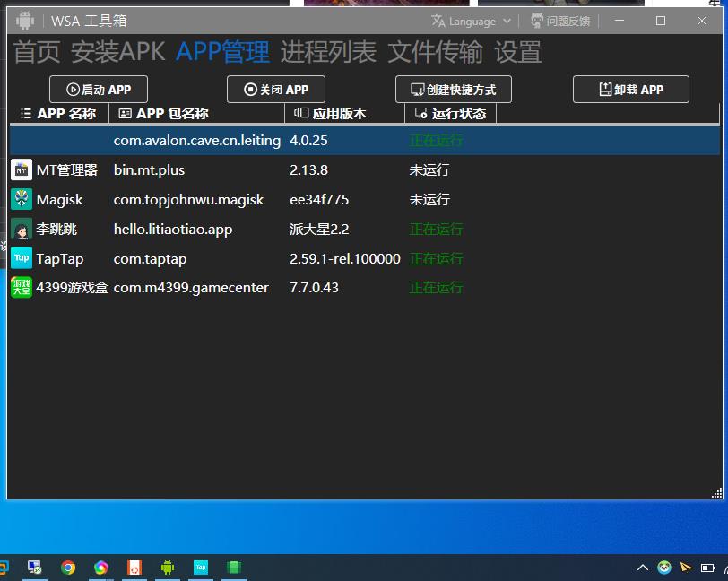Screen dimensions: 728x581
Task: Open the Language dropdown
Action: pyautogui.click(x=471, y=20)
